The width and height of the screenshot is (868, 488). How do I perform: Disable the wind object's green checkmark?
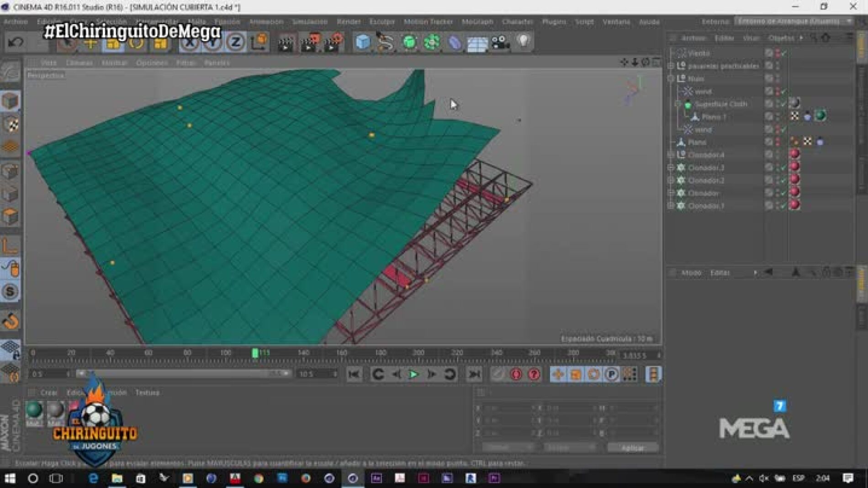784,92
